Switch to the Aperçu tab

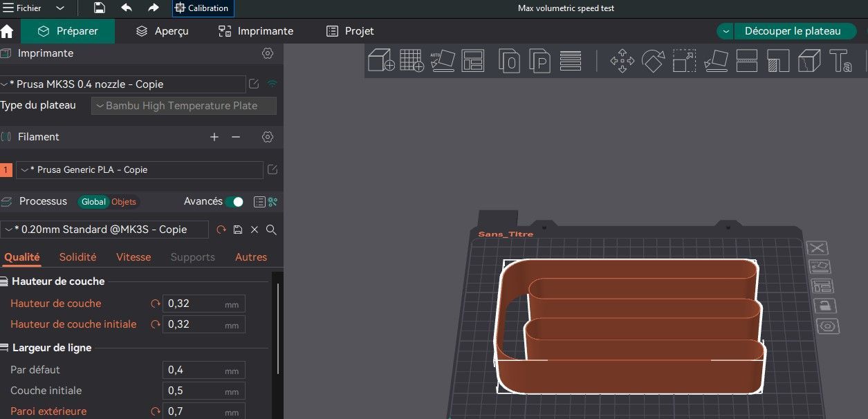(163, 31)
